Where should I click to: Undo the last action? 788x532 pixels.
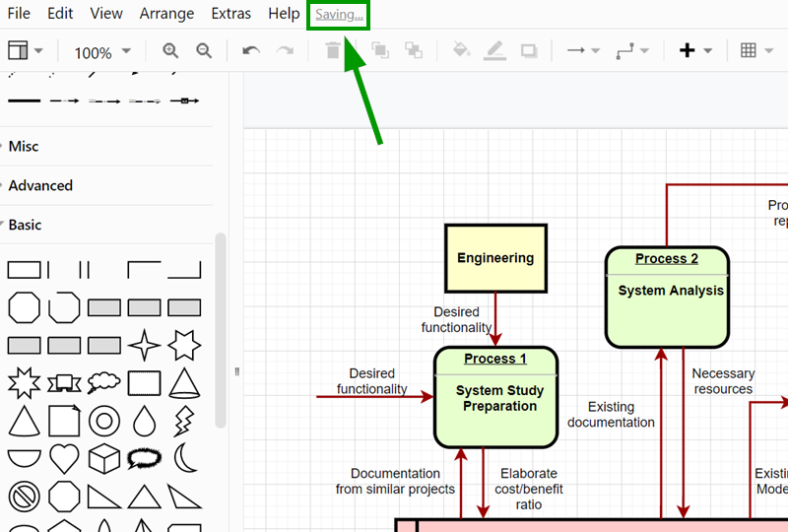tap(251, 50)
